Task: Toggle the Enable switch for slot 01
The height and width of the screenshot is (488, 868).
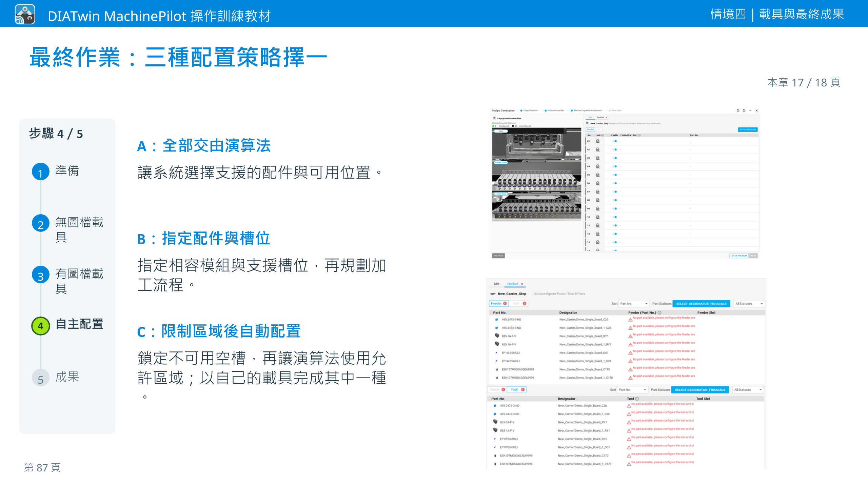Action: 615,141
